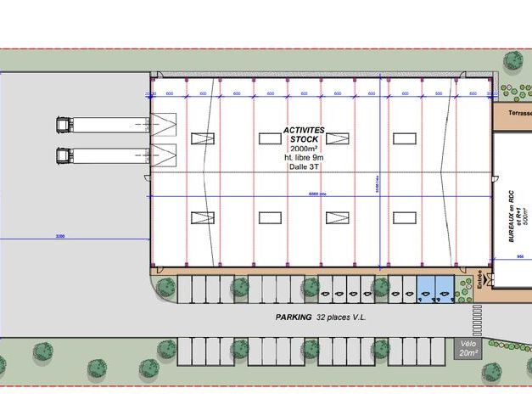Select the right blue accessible parking space
The width and height of the screenshot is (532, 399).
(445, 290)
